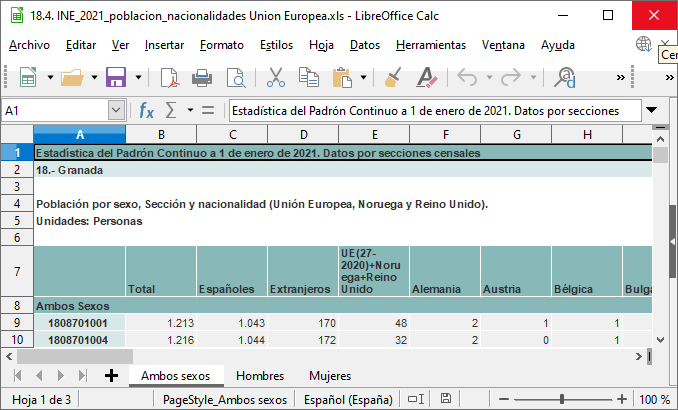Export directly as PDF

(169, 78)
